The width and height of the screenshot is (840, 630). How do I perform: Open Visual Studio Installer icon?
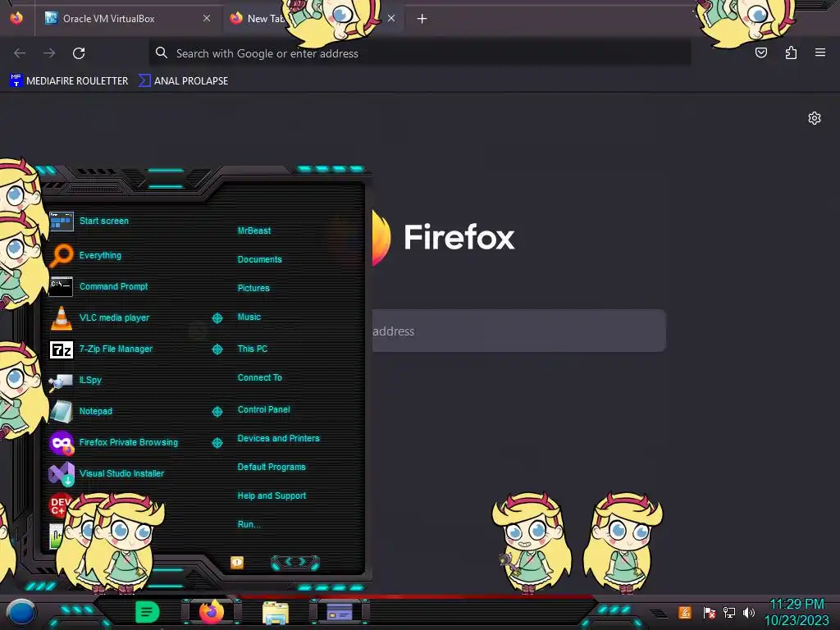coord(61,473)
